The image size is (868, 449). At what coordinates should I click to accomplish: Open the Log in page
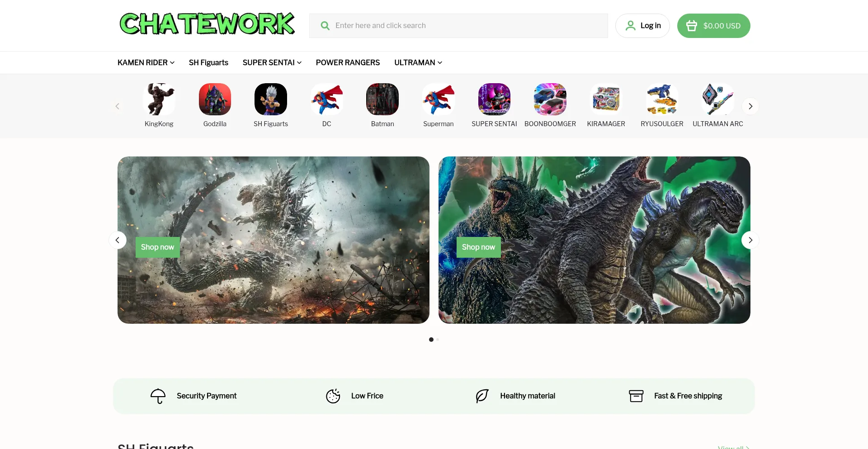(x=642, y=26)
